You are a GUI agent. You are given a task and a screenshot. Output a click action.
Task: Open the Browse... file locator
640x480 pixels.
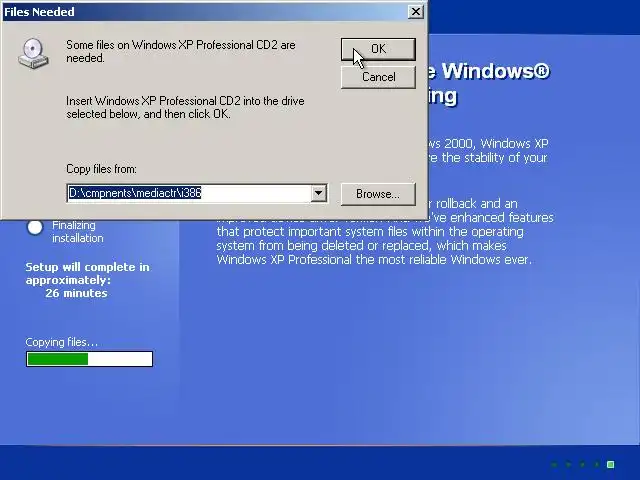point(378,194)
